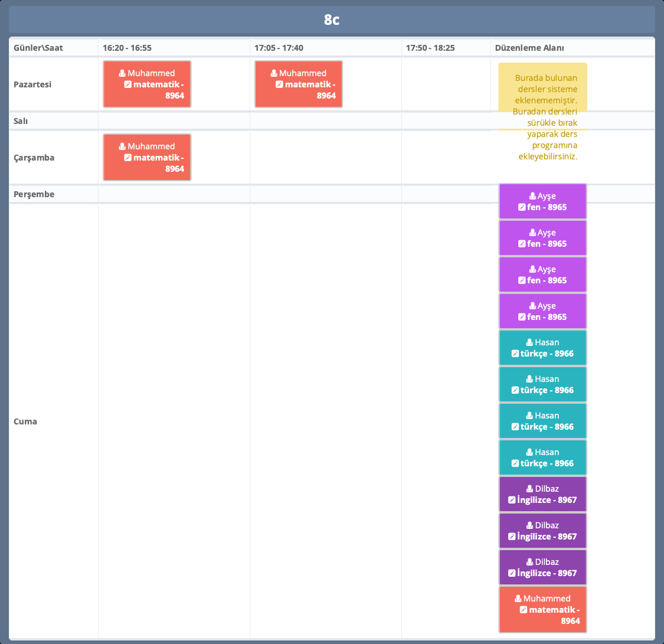The image size is (664, 644).
Task: Click the 8c class title bar
Action: (x=332, y=19)
